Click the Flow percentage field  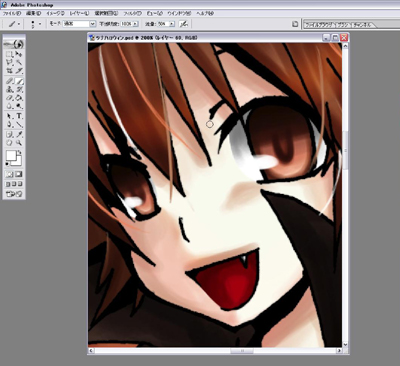point(163,24)
